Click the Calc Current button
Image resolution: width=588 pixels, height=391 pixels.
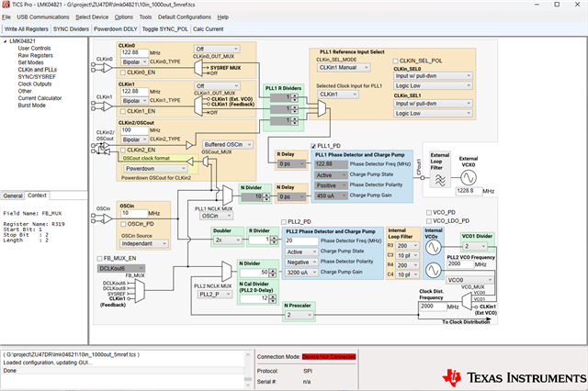209,28
